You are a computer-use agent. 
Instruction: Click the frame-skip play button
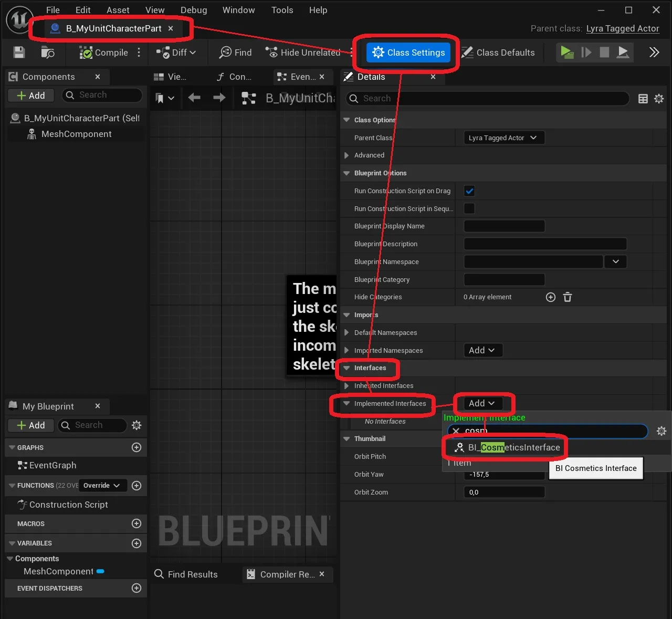(x=586, y=52)
